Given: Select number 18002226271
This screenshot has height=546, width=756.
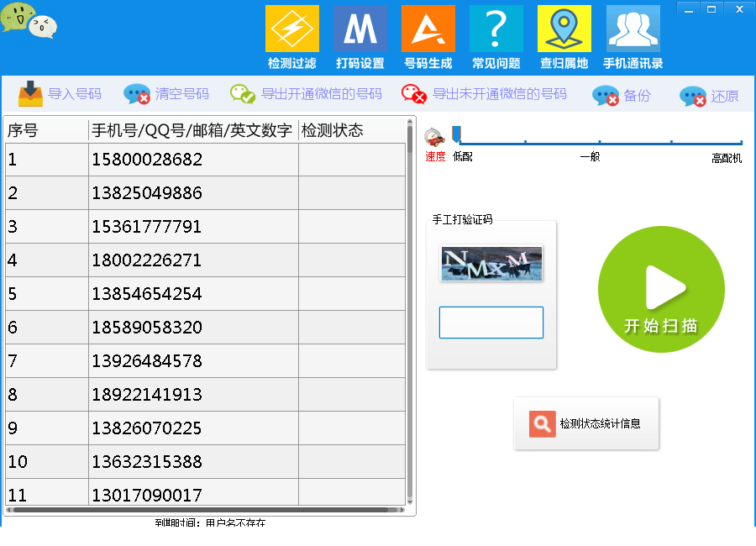Looking at the screenshot, I should pos(146,260).
